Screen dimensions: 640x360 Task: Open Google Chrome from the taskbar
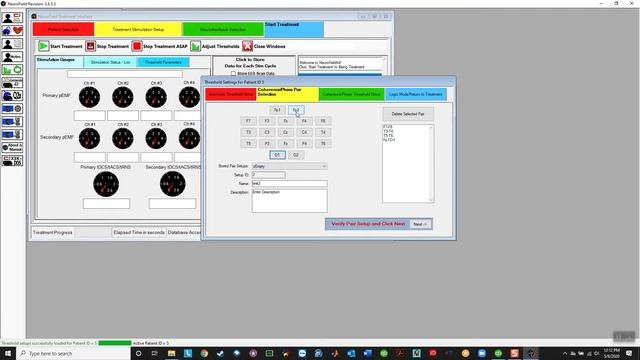pyautogui.click(x=204, y=353)
